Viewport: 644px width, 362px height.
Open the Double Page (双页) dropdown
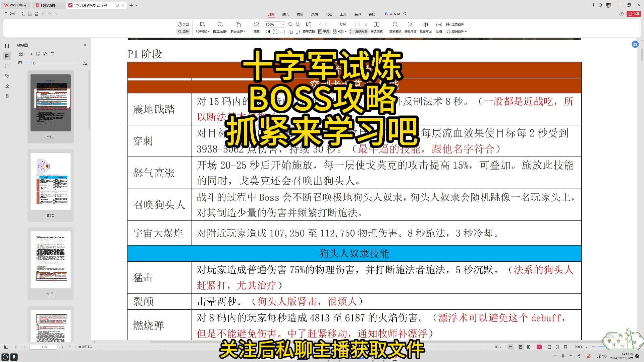click(x=339, y=31)
